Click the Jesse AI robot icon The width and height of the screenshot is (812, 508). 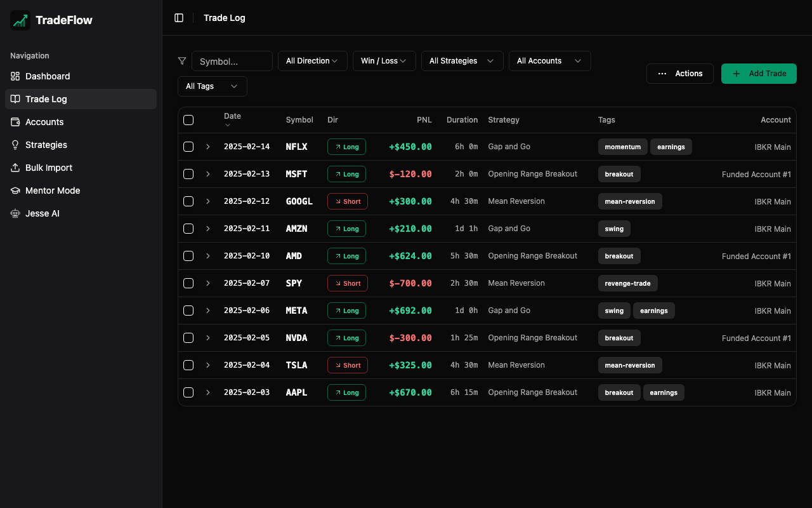click(15, 213)
